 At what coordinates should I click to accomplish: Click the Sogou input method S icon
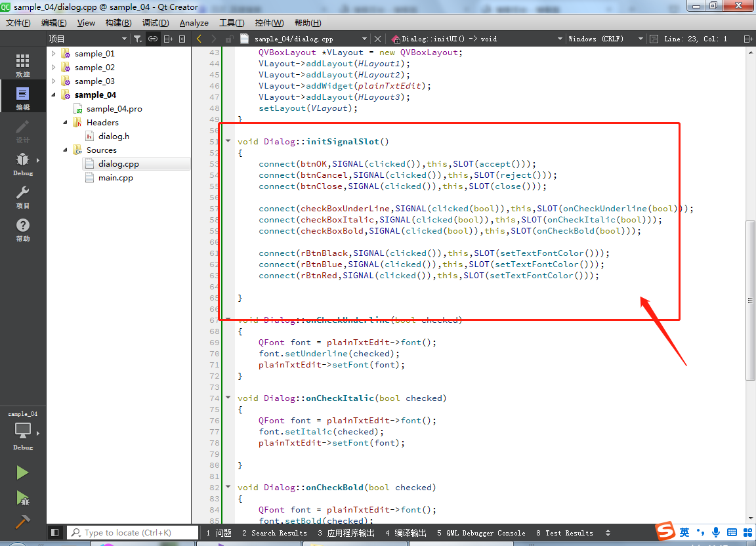click(x=665, y=532)
